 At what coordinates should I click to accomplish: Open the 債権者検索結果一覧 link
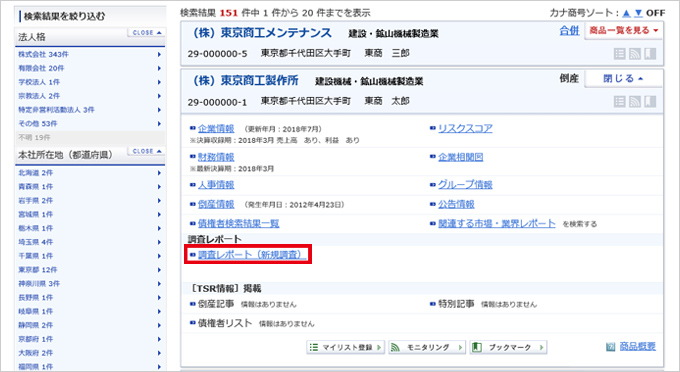[x=239, y=224]
